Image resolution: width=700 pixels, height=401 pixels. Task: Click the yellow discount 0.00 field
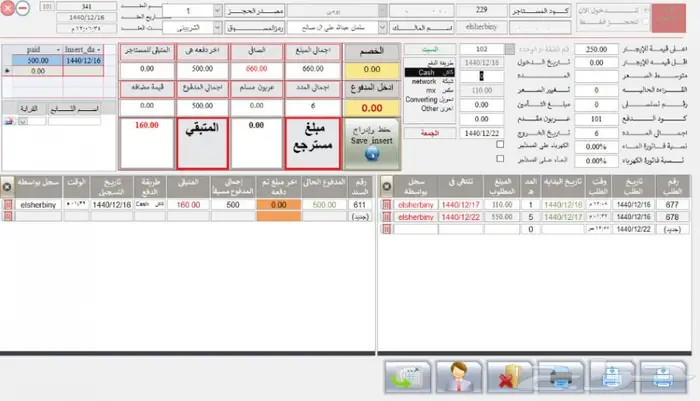click(372, 70)
